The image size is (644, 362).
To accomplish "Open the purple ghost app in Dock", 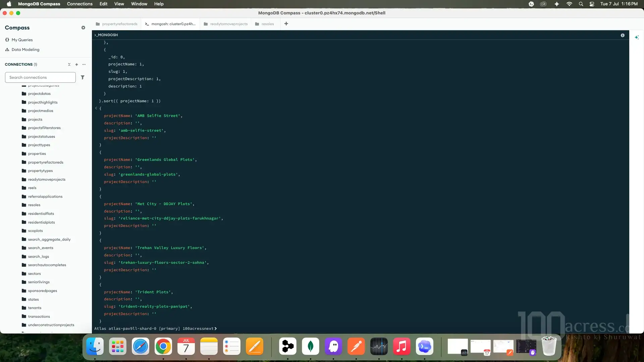I will tap(333, 347).
